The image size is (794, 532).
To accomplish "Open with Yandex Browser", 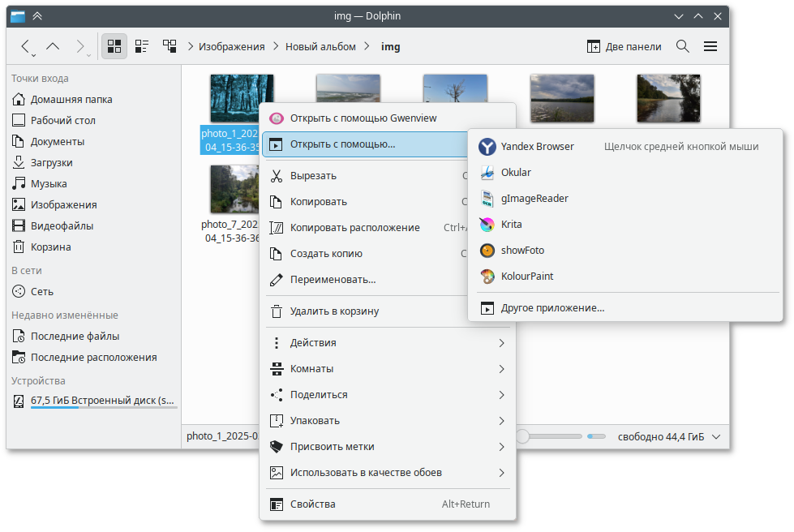I will [537, 147].
